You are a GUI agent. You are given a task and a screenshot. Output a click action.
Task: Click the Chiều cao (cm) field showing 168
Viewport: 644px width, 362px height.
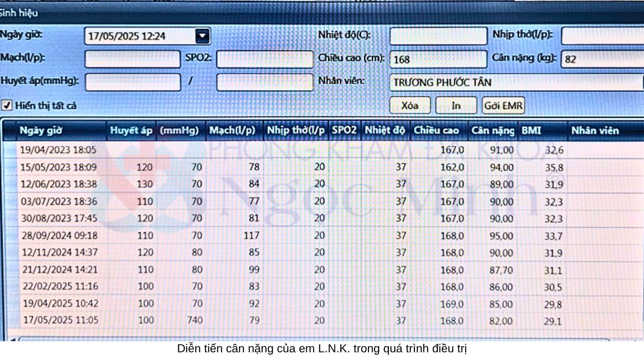(438, 59)
